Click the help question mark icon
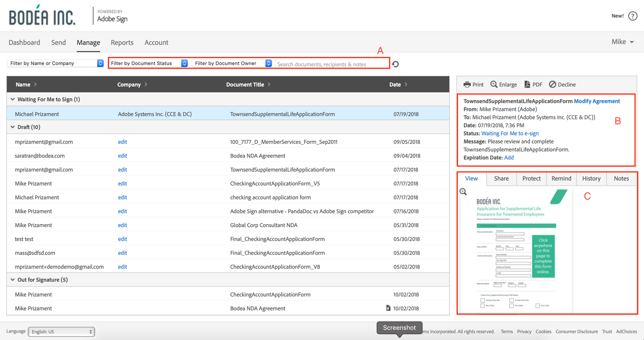Image resolution: width=644 pixels, height=340 pixels. click(633, 16)
